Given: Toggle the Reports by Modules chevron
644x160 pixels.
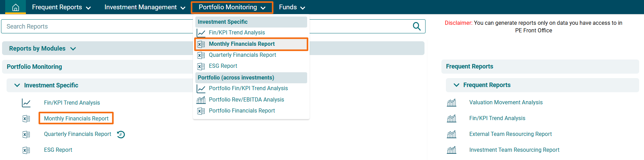Looking at the screenshot, I should click(x=73, y=49).
